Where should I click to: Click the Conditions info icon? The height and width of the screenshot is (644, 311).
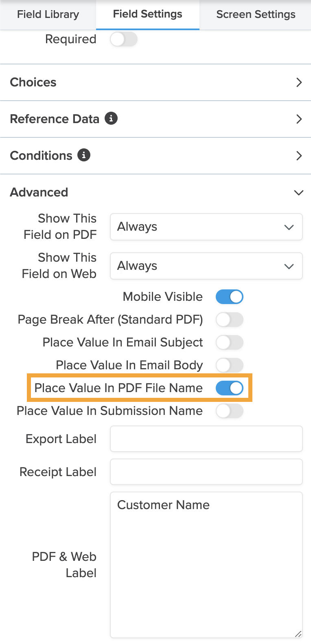(84, 155)
